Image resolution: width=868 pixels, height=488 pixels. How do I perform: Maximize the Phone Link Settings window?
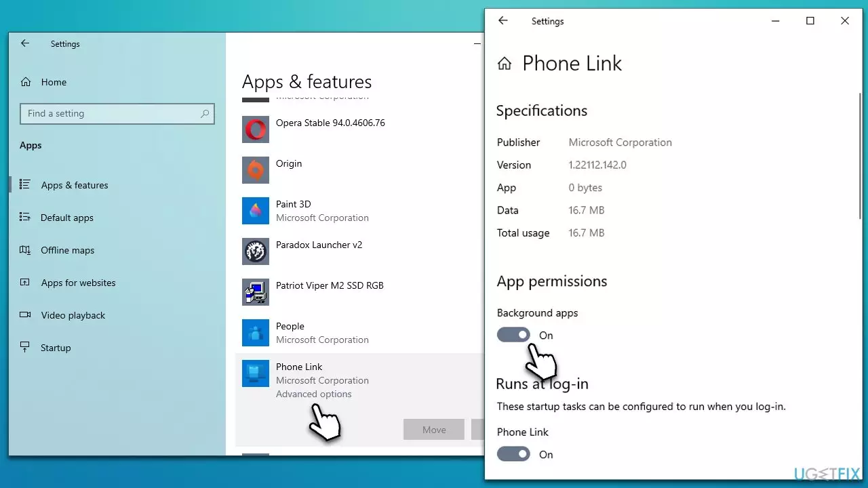[x=810, y=21]
